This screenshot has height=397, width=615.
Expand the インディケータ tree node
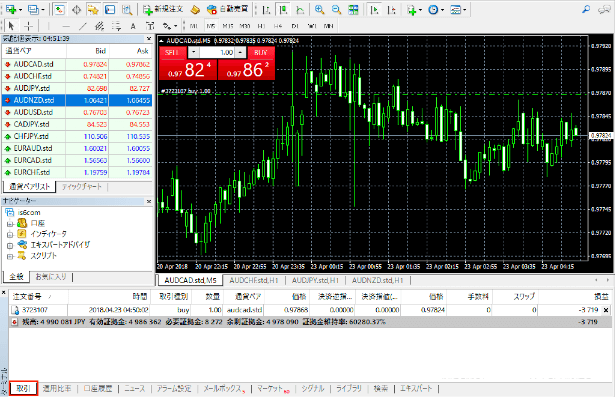10,235
